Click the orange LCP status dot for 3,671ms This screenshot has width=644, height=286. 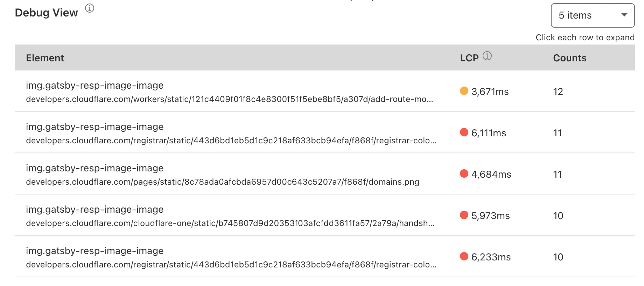coord(464,91)
